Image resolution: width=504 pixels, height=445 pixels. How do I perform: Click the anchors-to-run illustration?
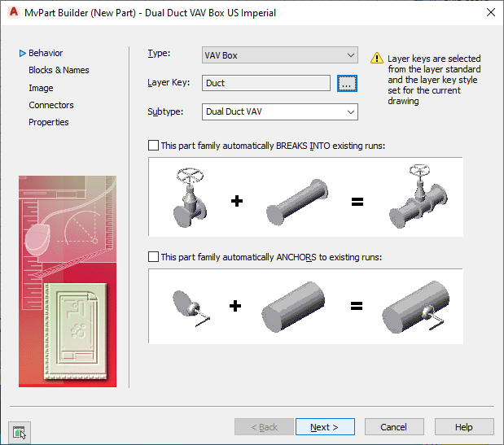coord(305,307)
